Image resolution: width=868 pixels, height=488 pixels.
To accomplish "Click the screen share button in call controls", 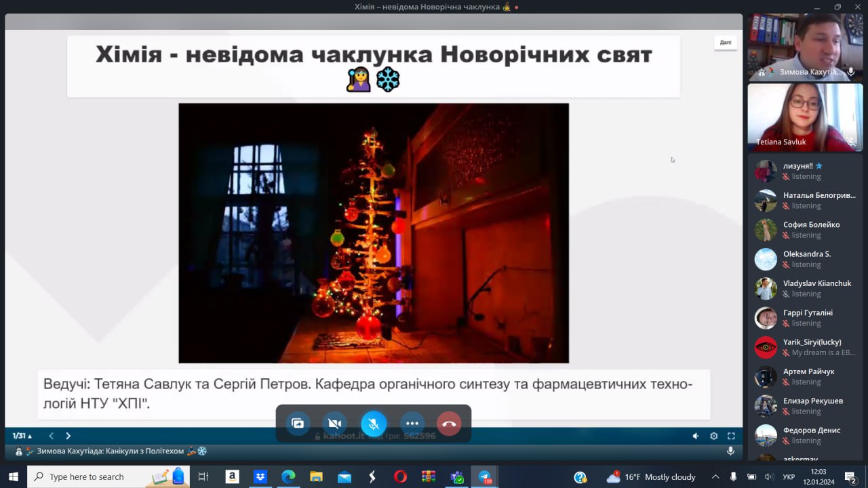I will [x=298, y=424].
